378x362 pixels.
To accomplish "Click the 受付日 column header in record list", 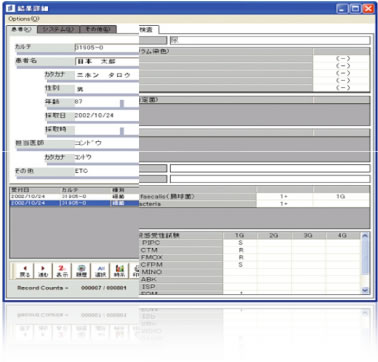I will tap(35, 190).
